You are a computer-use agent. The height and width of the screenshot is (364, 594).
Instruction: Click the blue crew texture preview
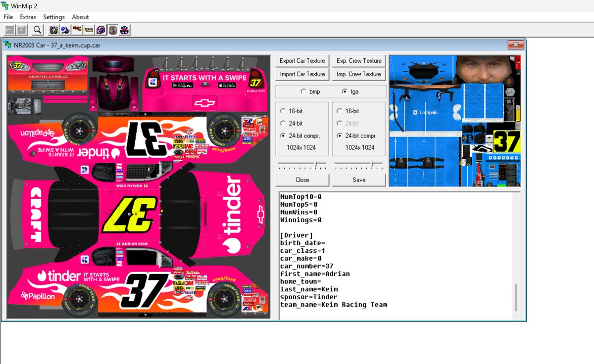455,121
